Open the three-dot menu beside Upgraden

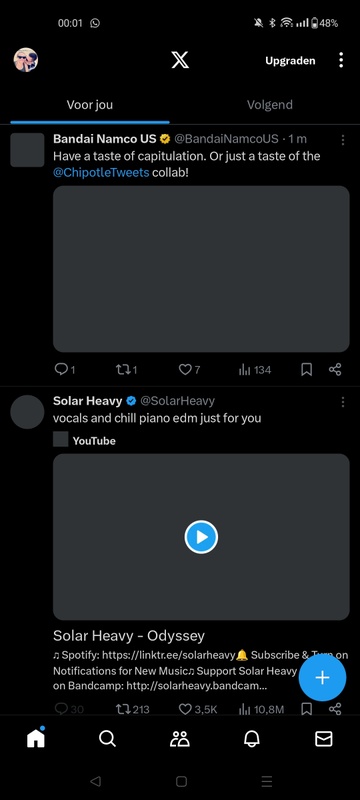[x=341, y=60]
